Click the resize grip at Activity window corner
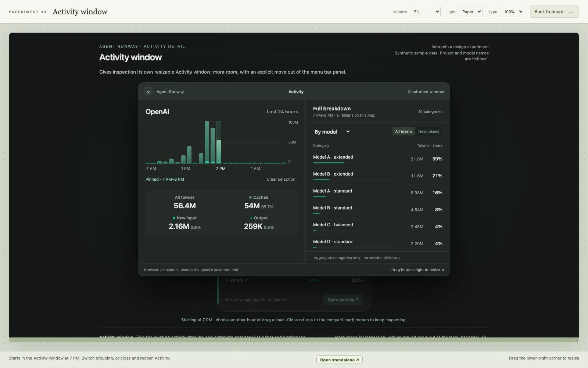Image resolution: width=588 pixels, height=368 pixels. 448,273
